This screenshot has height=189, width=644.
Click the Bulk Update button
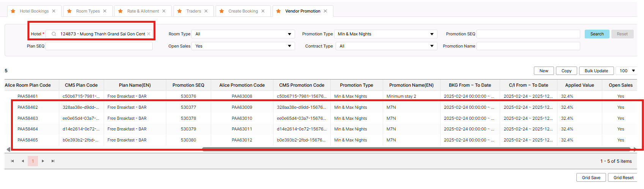pyautogui.click(x=596, y=71)
